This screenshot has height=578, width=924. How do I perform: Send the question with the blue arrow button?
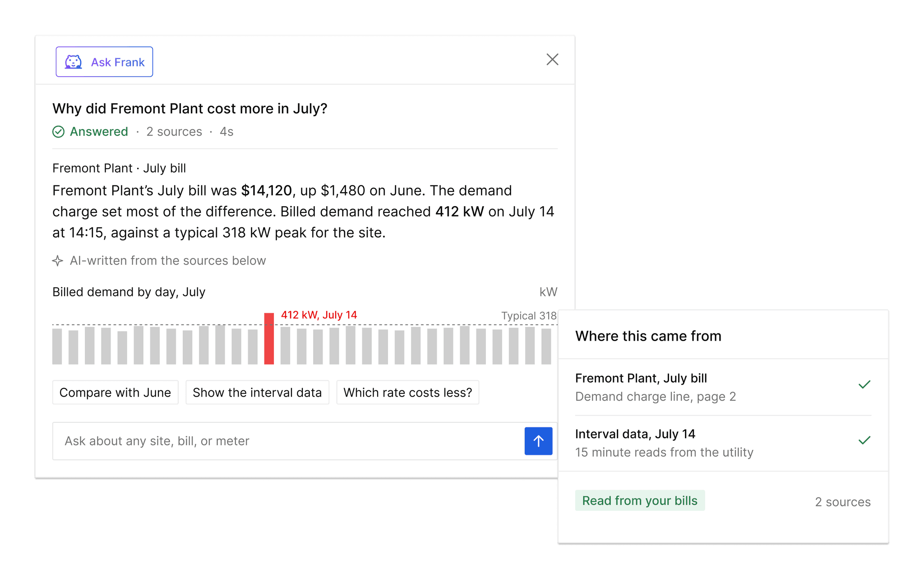pyautogui.click(x=538, y=441)
